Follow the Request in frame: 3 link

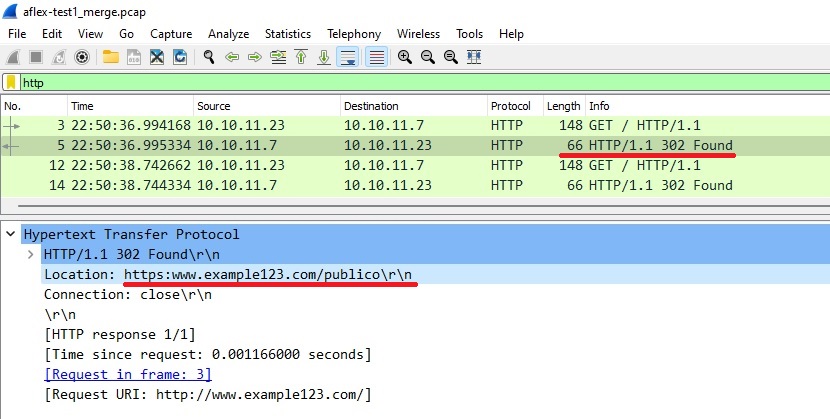pyautogui.click(x=128, y=375)
